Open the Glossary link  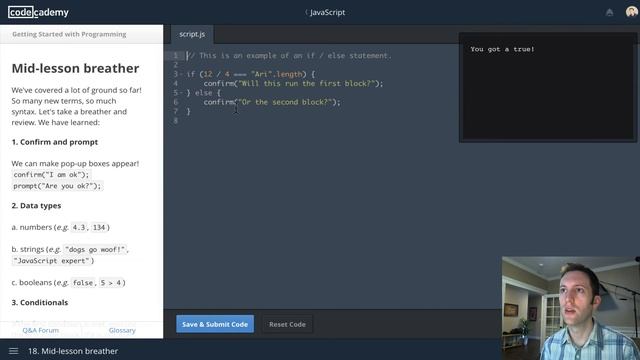click(122, 330)
